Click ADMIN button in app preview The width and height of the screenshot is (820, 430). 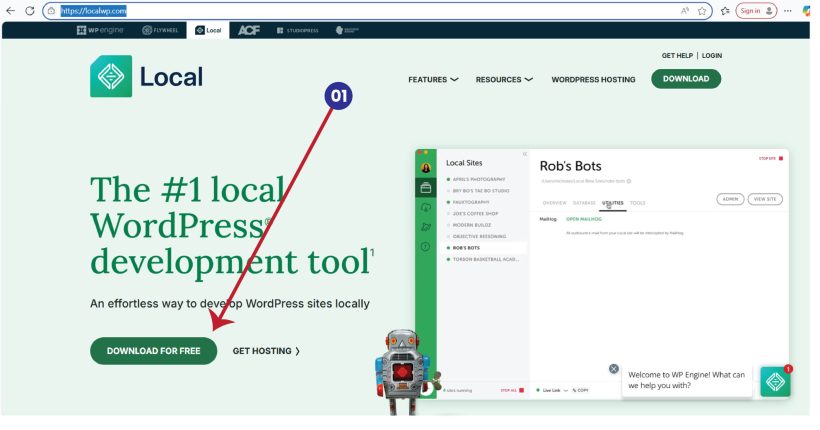(x=730, y=199)
